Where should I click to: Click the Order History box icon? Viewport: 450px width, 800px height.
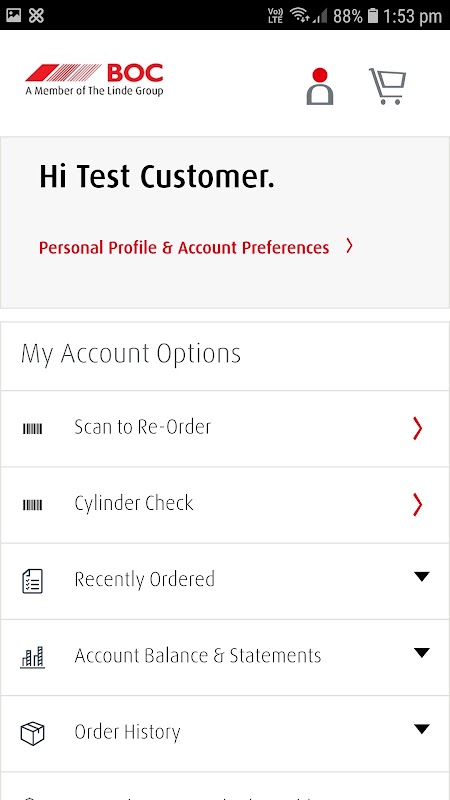click(33, 733)
